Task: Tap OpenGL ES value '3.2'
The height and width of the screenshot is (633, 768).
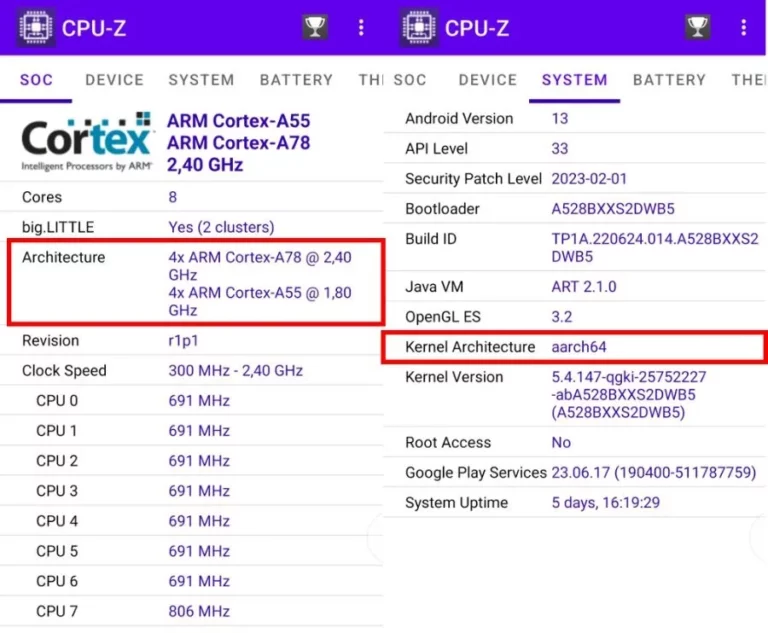Action: [562, 317]
